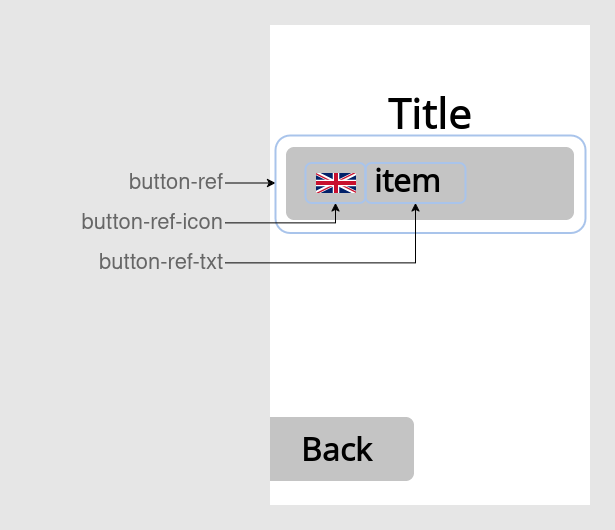Click the white area above the Title
This screenshot has width=615, height=530.
(x=430, y=55)
